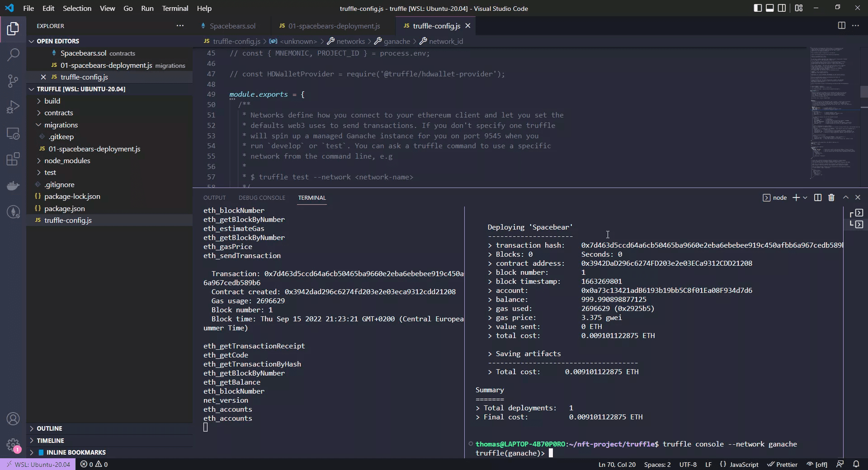Viewport: 868px width, 470px height.
Task: Switch to the 01-spacebears-deployment.js tab
Action: (x=334, y=26)
